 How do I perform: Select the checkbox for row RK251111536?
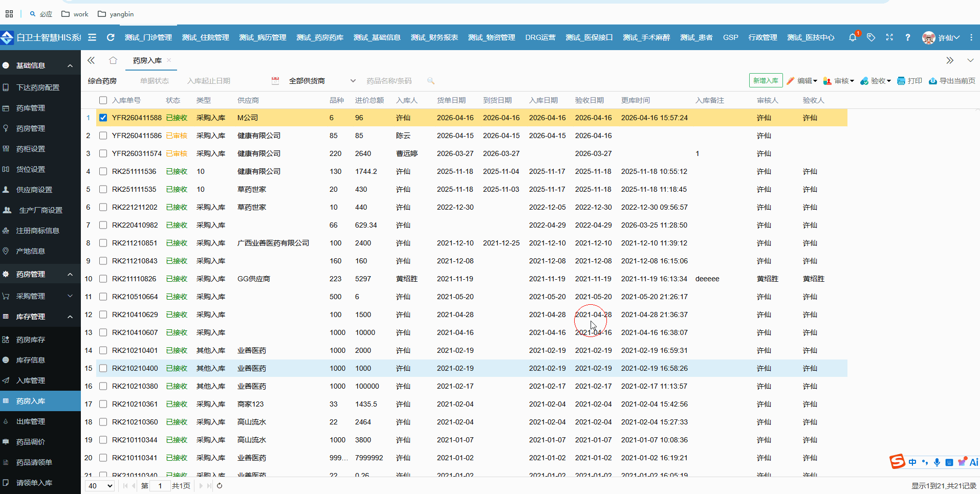click(103, 171)
